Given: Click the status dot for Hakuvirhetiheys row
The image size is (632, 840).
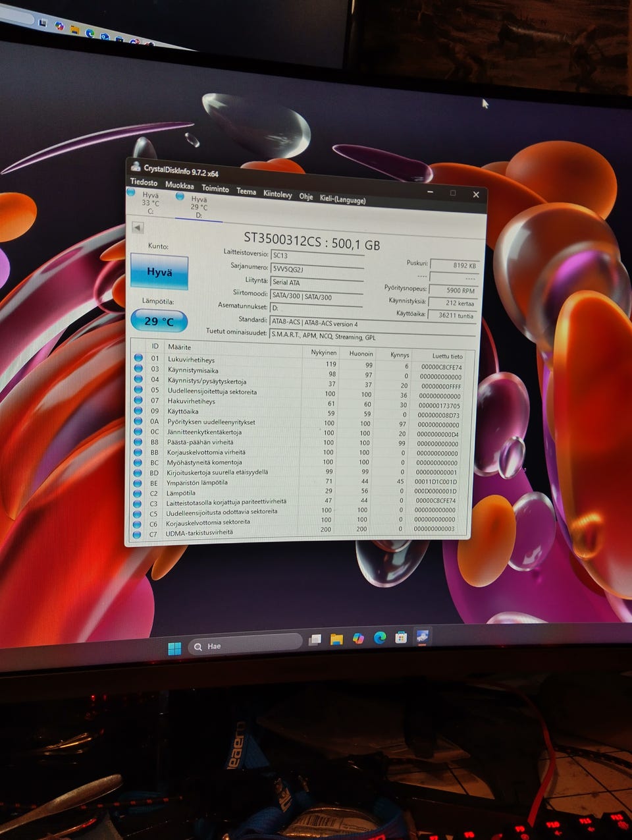Looking at the screenshot, I should 138,400.
